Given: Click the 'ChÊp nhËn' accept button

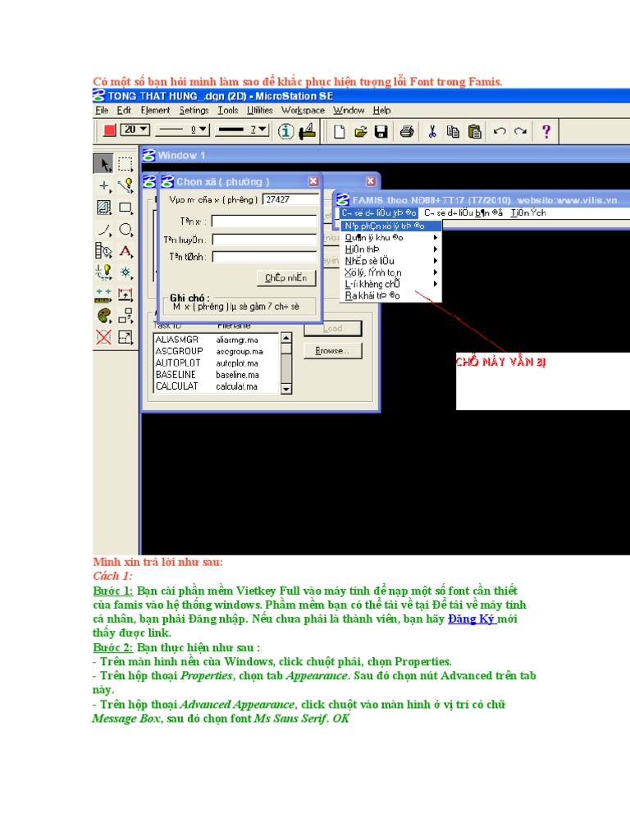Looking at the screenshot, I should [286, 277].
